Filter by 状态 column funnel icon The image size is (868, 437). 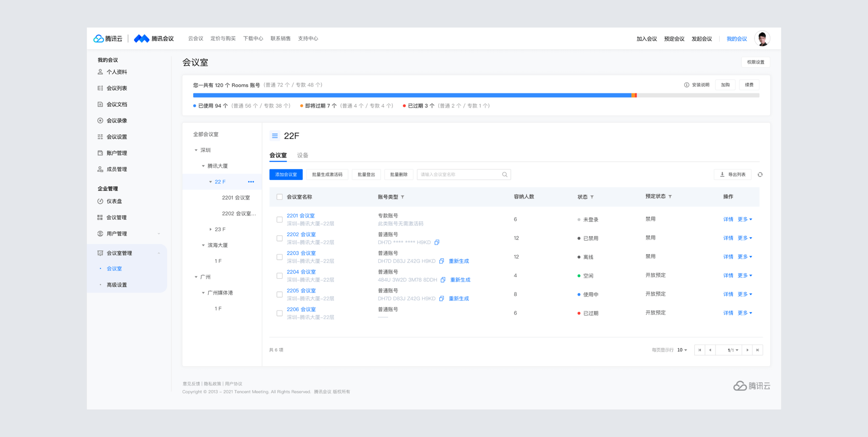pyautogui.click(x=592, y=197)
